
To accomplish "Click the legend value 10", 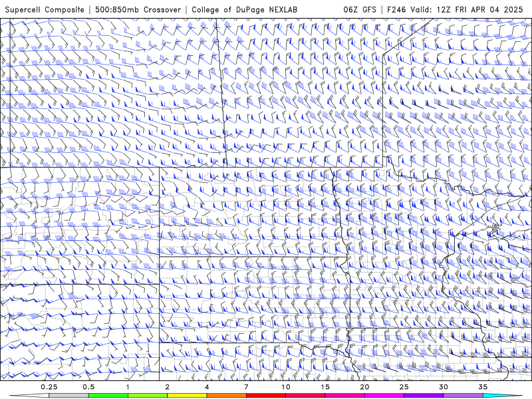I will click(x=286, y=387).
